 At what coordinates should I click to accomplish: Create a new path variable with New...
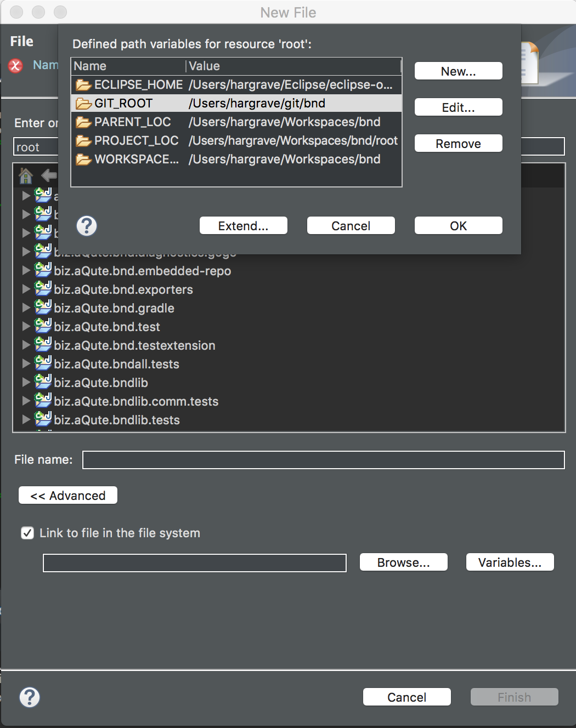(x=458, y=71)
